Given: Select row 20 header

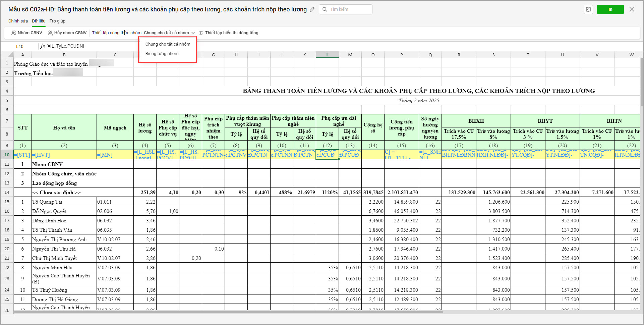Looking at the screenshot, I should point(7,249).
